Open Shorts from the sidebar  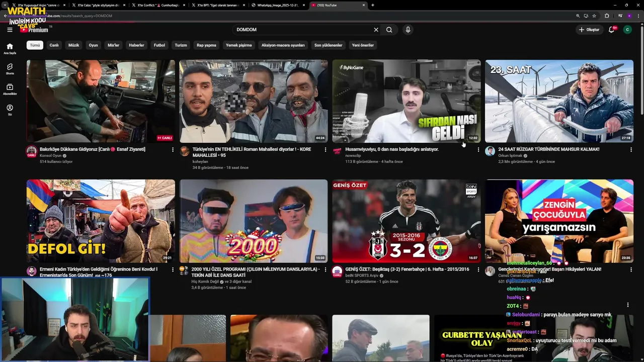click(x=10, y=69)
